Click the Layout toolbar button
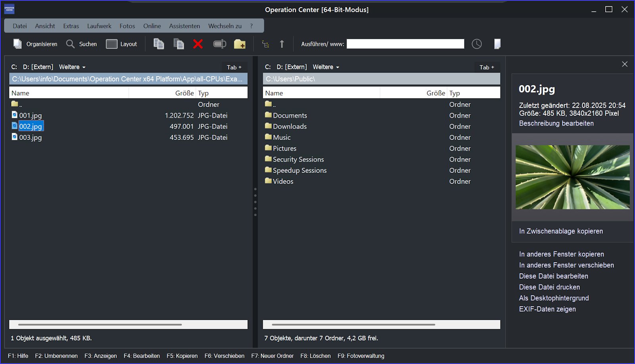Screen dimensions: 635x364 pyautogui.click(x=121, y=44)
